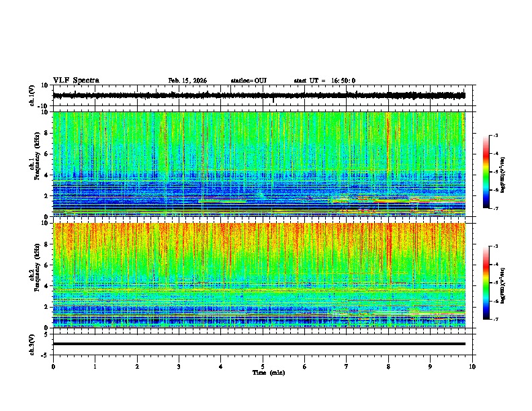The height and width of the screenshot is (411, 532).
Task: Click the ch.1 spectrogram color bar
Action: coord(486,172)
